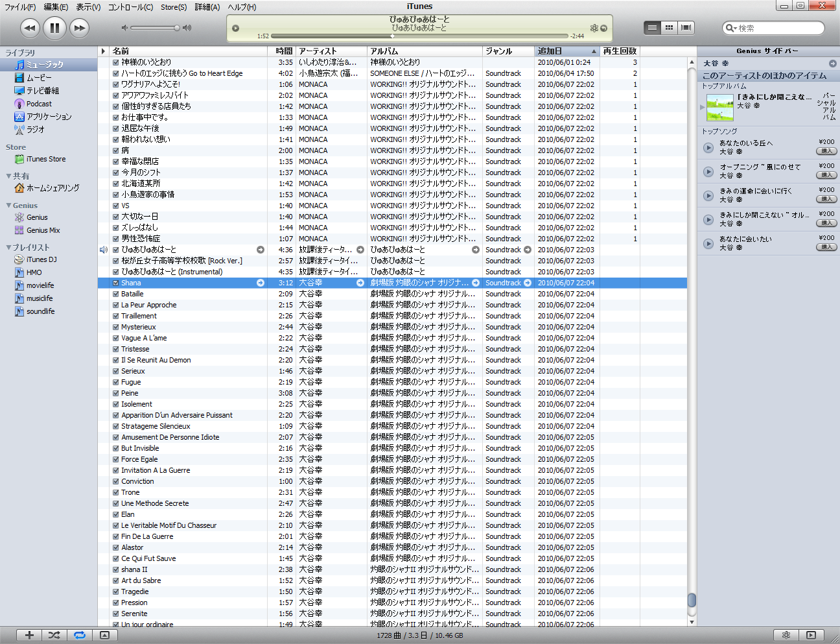Viewport: 840px width, 644px height.
Task: Skip to next track button
Action: click(x=80, y=28)
